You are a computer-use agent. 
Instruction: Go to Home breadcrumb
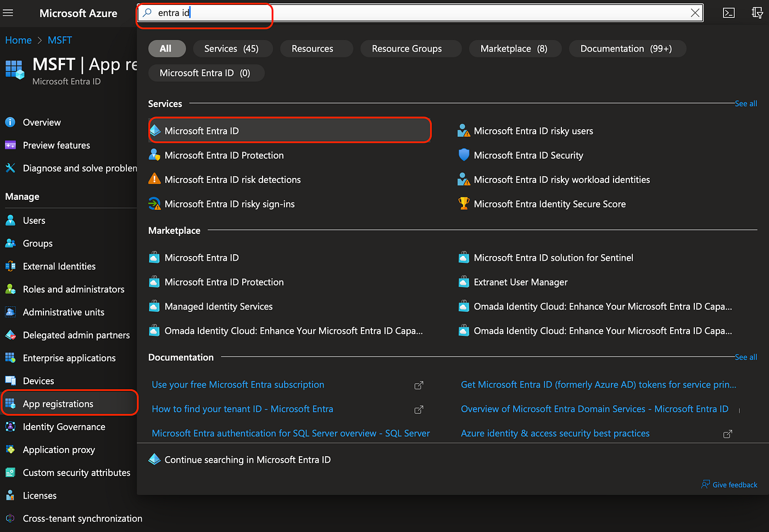click(18, 40)
